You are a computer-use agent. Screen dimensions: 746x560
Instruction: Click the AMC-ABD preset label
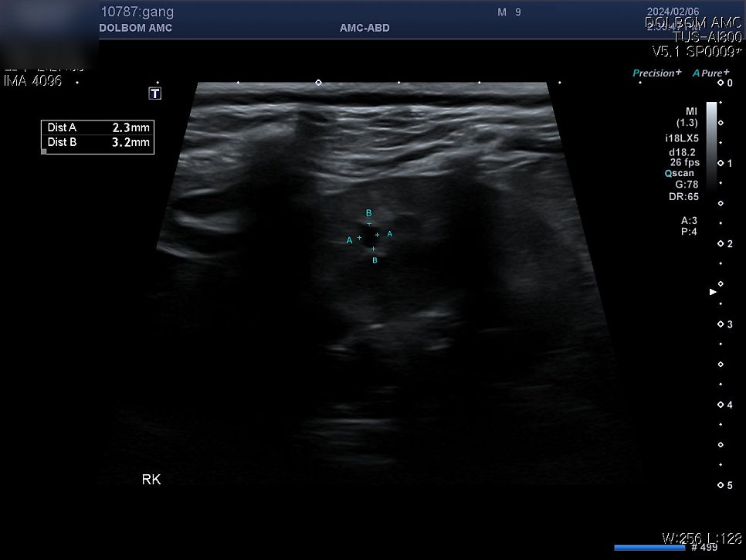click(365, 28)
